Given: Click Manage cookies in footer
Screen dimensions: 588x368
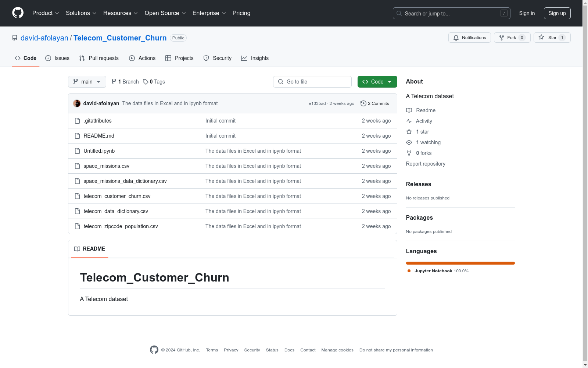Looking at the screenshot, I should point(337,350).
